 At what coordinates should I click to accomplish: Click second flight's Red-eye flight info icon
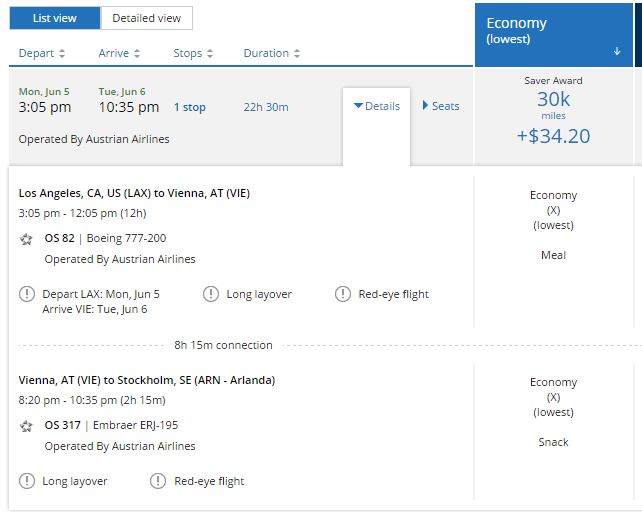[158, 481]
